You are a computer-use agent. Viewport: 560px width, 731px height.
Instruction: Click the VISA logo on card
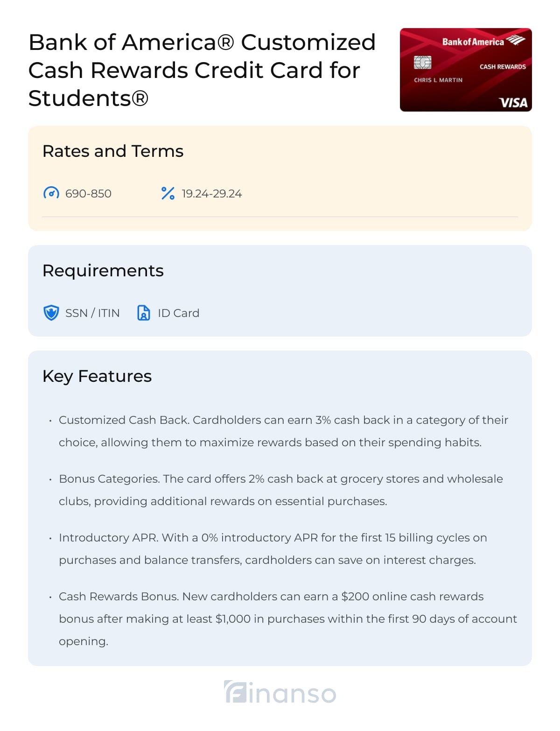(513, 103)
